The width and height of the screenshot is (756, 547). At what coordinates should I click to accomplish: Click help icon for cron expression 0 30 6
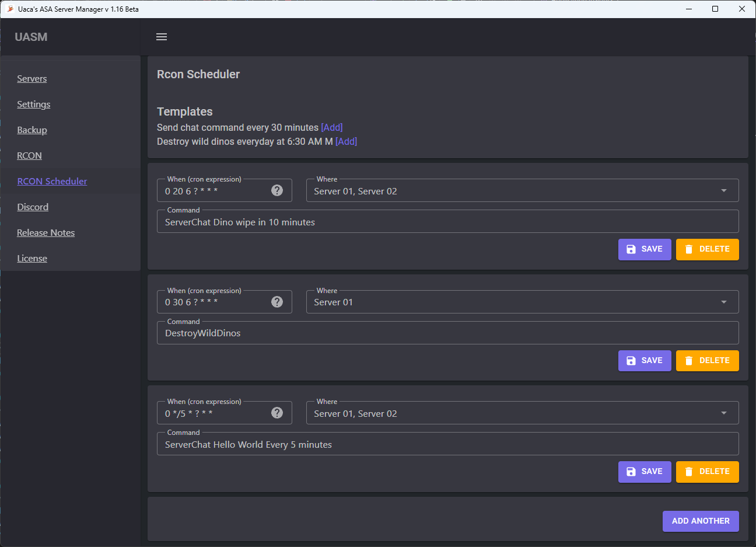tap(277, 302)
